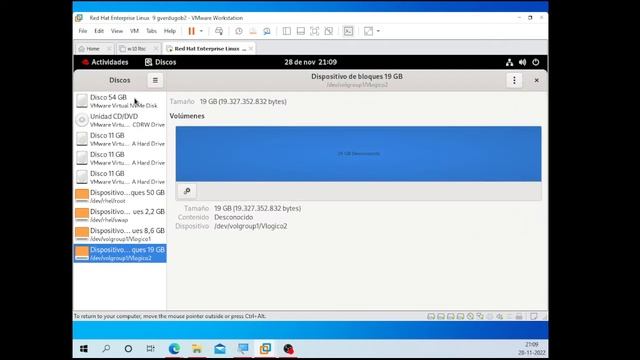Launch Microsoft Edge from the taskbar
The height and width of the screenshot is (360, 640).
(174, 349)
